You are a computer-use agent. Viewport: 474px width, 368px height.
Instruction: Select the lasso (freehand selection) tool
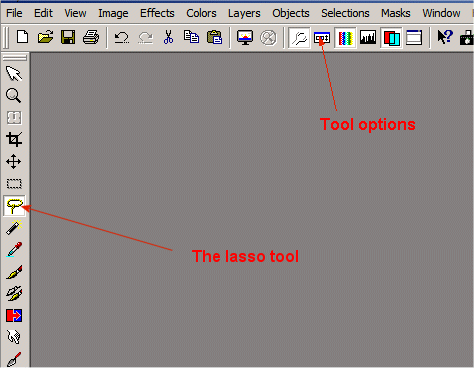click(14, 206)
